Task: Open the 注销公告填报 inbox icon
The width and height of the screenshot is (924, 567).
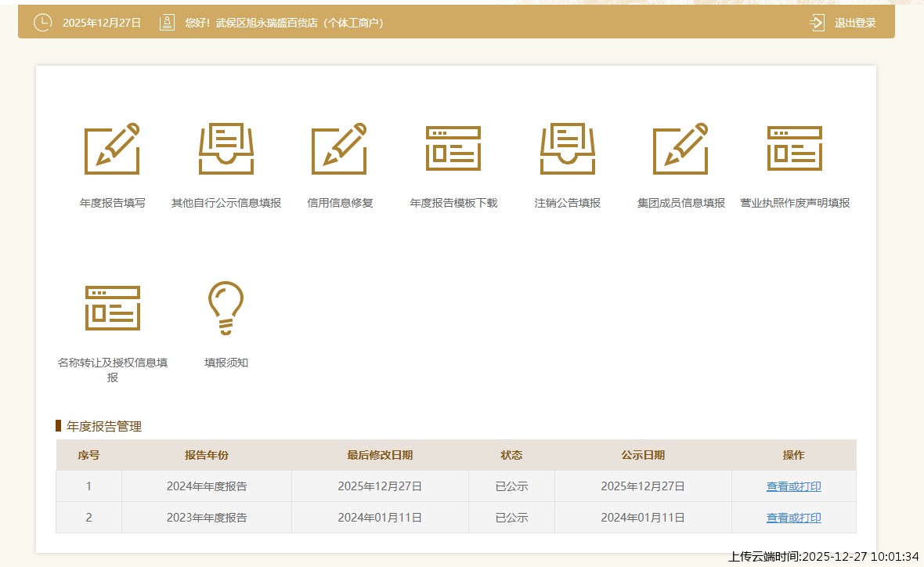Action: coord(568,149)
